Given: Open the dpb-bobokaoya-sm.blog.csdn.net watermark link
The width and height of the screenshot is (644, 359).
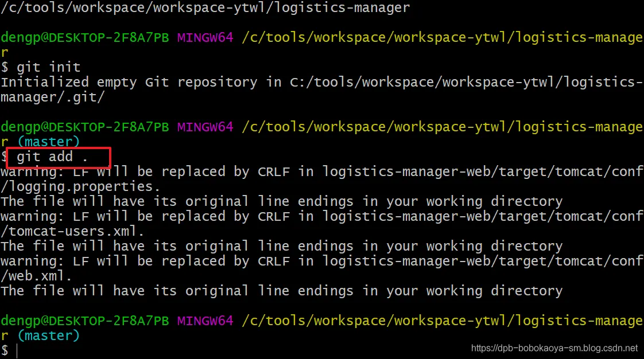Looking at the screenshot, I should 554,348.
